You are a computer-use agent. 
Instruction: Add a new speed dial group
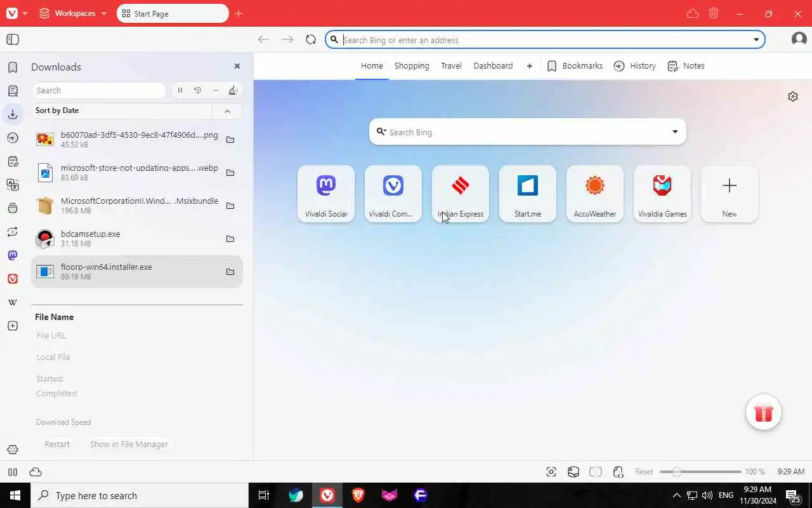coord(530,66)
